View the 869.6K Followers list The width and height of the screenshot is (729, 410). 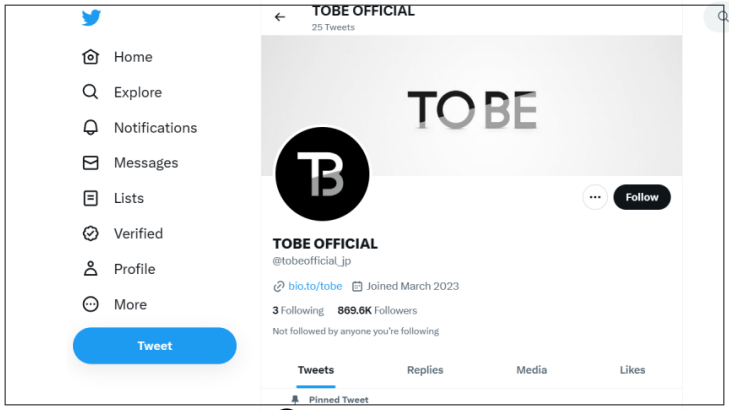tap(377, 311)
